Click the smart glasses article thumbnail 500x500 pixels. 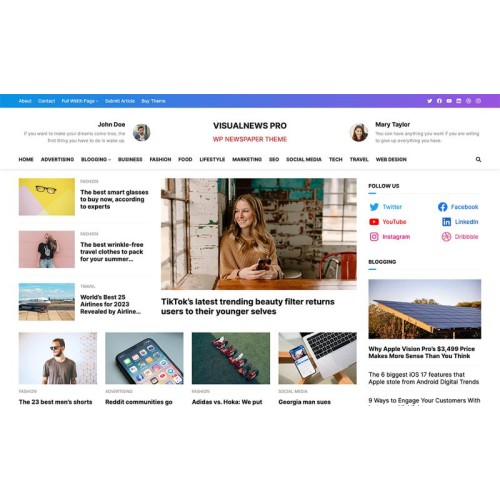point(47,197)
